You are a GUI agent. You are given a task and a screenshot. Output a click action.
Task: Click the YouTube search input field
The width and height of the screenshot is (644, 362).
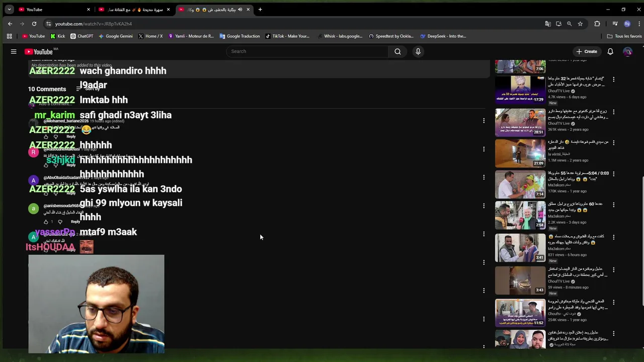pyautogui.click(x=307, y=51)
